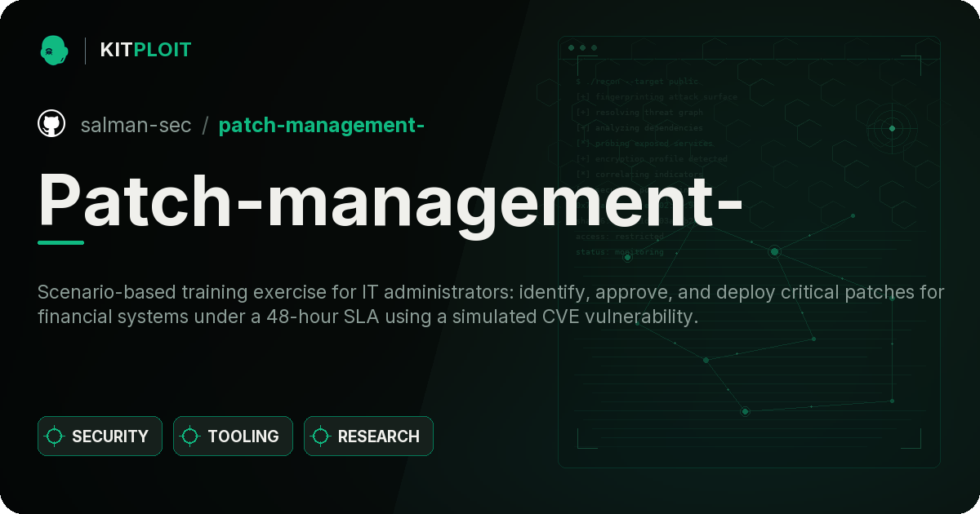Click the crosshair icon in RESEARCH badge
The image size is (980, 514).
pyautogui.click(x=321, y=436)
